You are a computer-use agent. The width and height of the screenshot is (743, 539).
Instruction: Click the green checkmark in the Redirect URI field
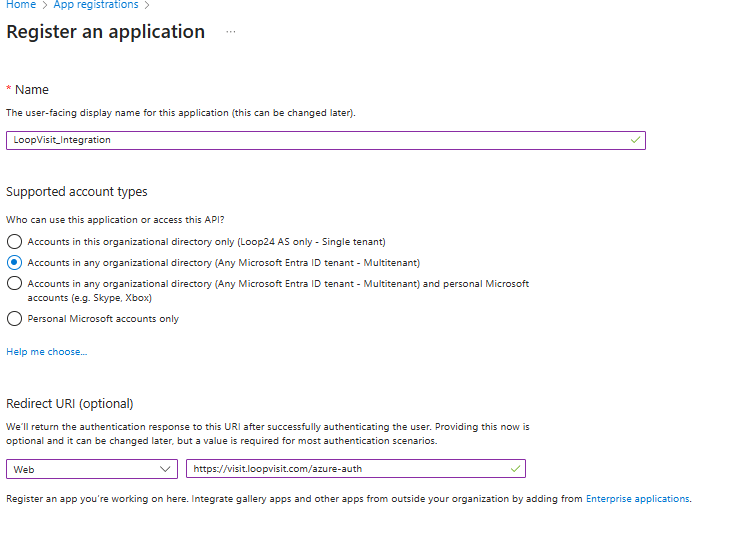click(x=515, y=469)
